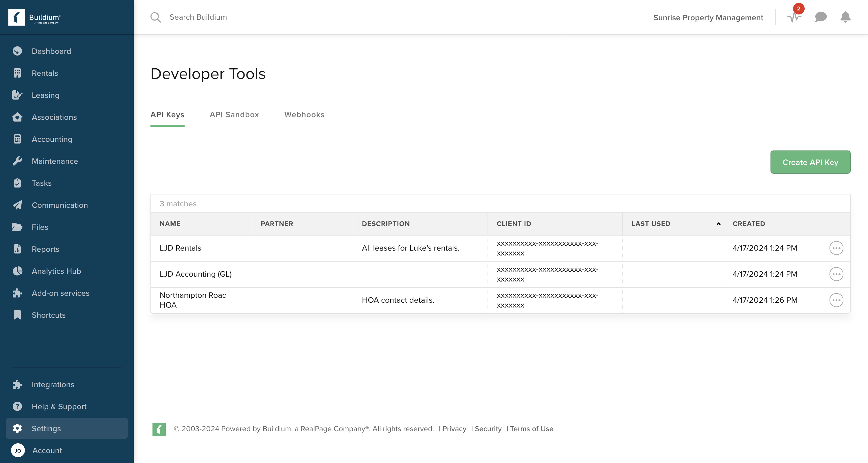Click the search magnifier icon

click(x=155, y=17)
